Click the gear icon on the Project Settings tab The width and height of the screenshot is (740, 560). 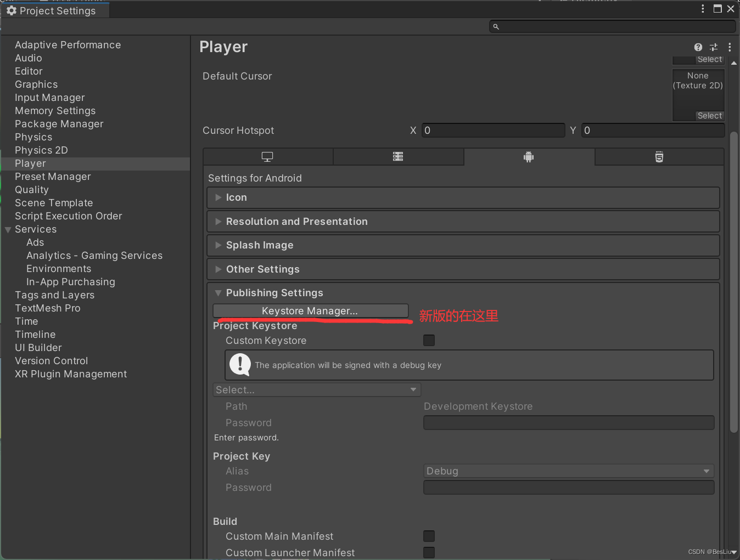[12, 10]
